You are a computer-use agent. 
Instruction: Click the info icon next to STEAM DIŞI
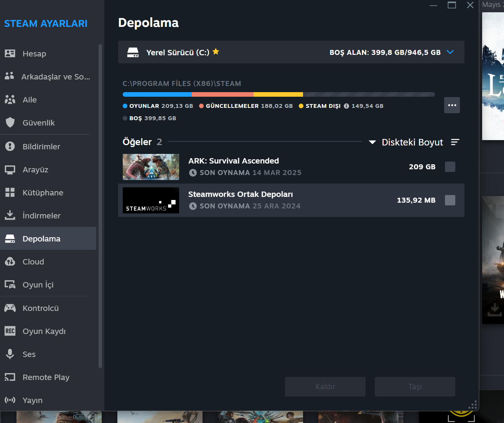point(346,106)
